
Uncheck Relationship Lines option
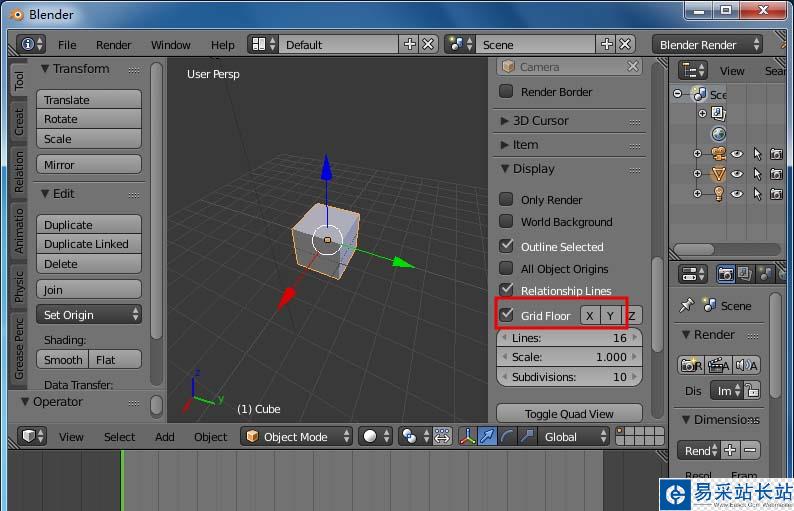point(506,290)
